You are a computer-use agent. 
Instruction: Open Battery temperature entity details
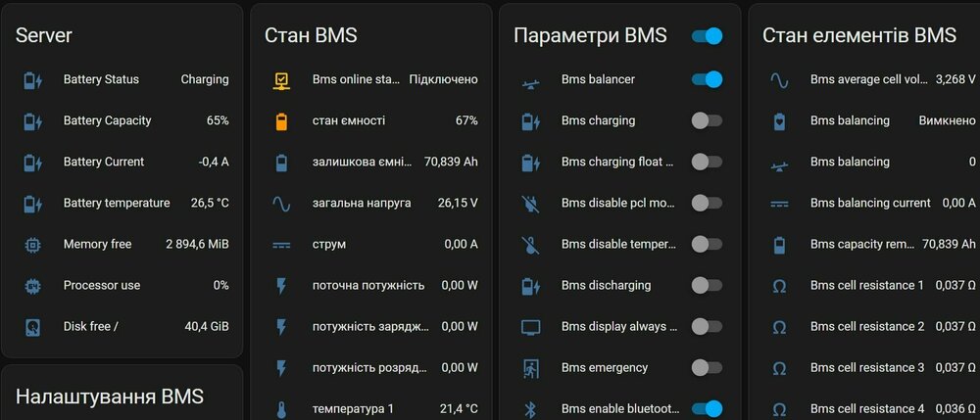click(x=117, y=204)
